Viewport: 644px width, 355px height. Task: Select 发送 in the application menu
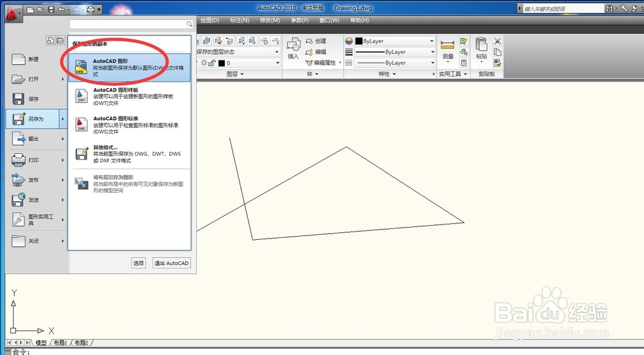[x=36, y=200]
